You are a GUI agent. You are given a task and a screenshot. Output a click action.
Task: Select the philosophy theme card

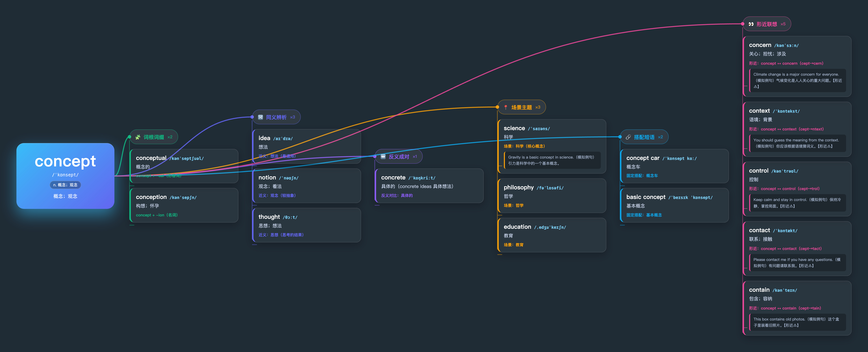[x=552, y=196]
